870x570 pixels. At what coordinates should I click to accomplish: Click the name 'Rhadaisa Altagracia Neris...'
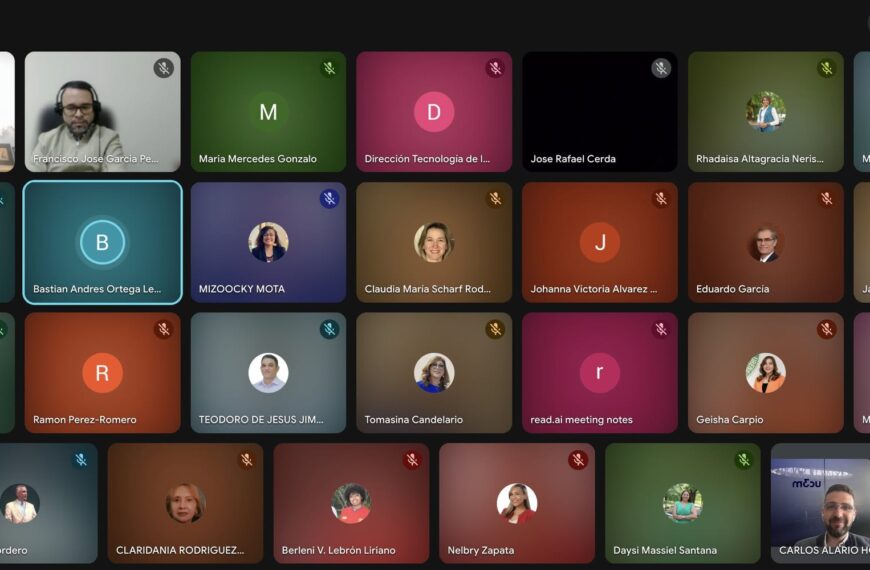click(760, 159)
